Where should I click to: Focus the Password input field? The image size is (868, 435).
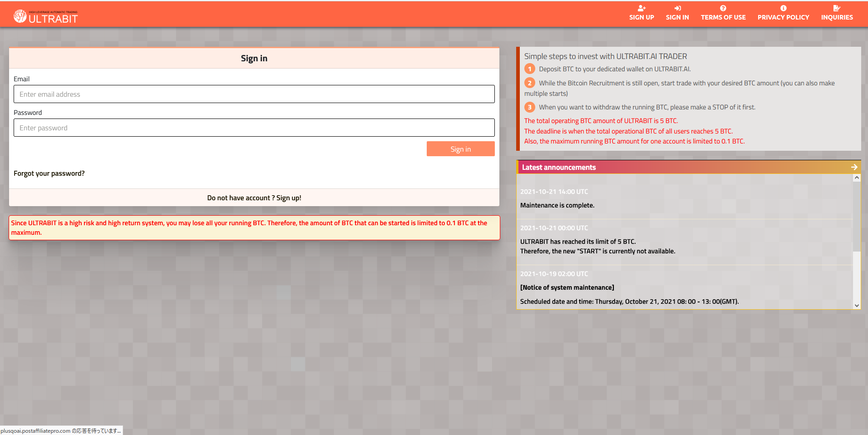tap(254, 128)
